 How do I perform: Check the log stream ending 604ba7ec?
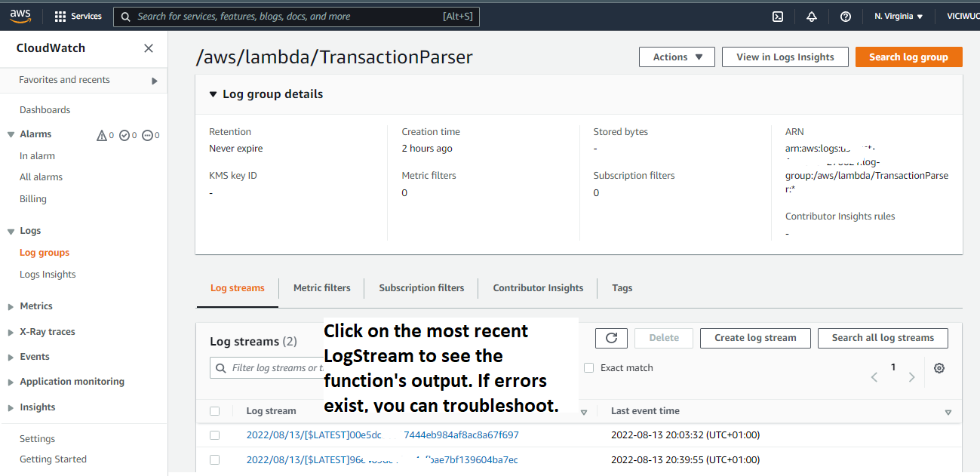click(215, 459)
